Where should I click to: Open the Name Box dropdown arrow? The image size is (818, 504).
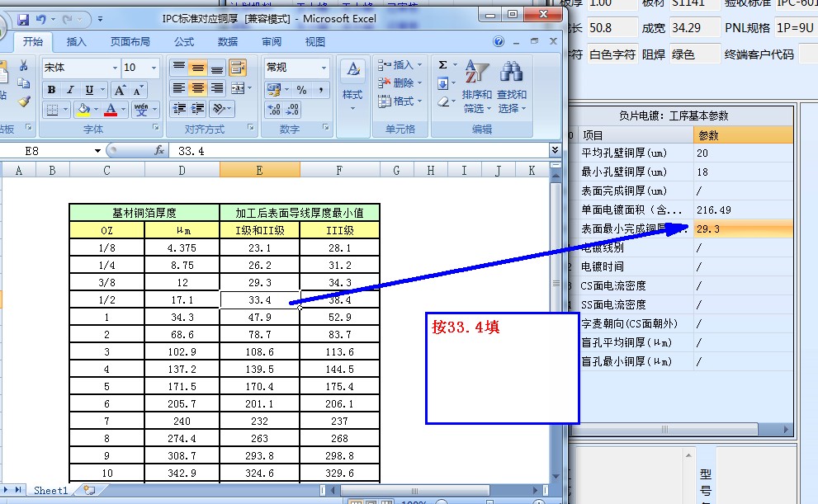(x=97, y=151)
